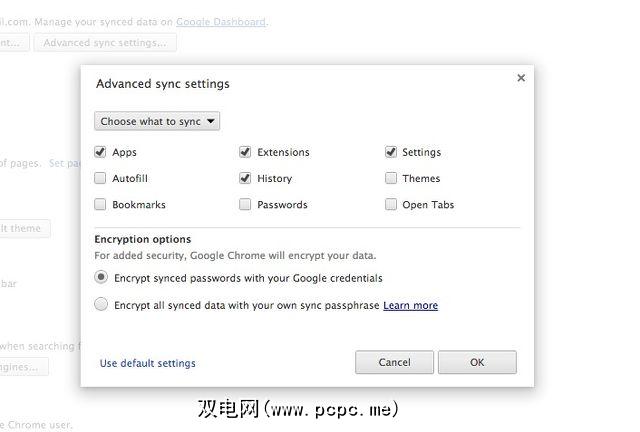This screenshot has width=640, height=432.
Task: Uncheck the Settings checkbox
Action: [391, 152]
